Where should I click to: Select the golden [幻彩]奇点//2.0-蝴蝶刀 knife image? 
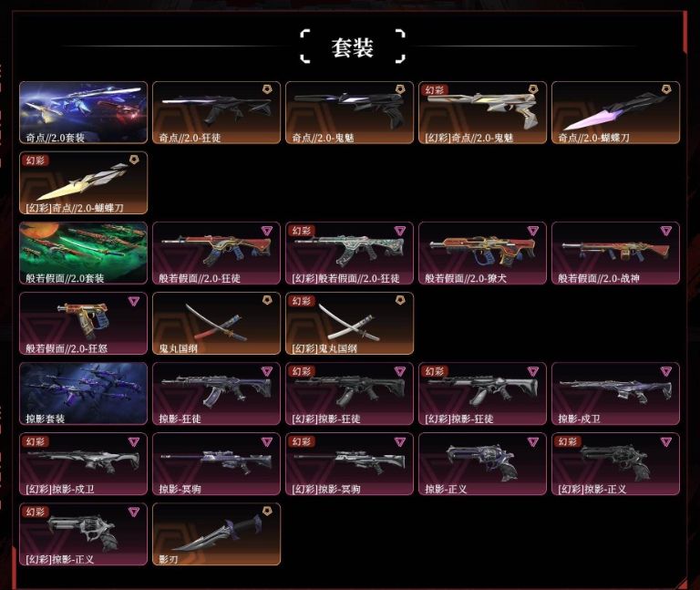83,181
